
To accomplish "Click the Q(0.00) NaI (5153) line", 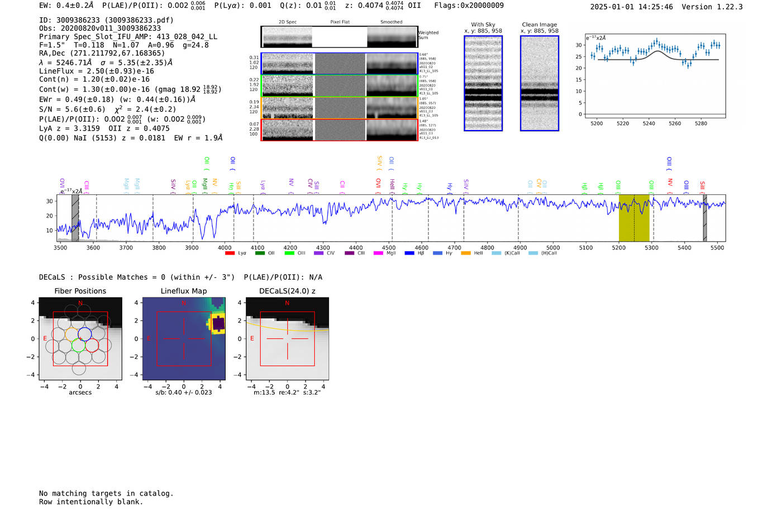I will click(x=131, y=138).
